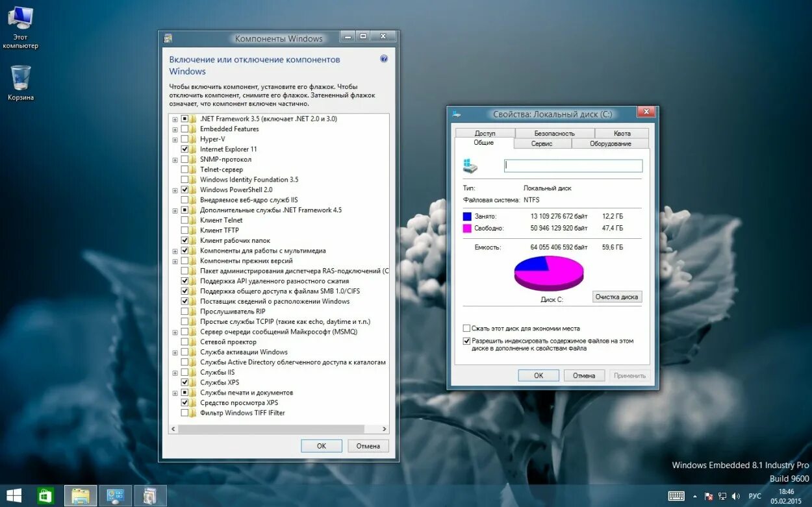
Task: Expand the Hyper-V tree node
Action: coord(175,139)
